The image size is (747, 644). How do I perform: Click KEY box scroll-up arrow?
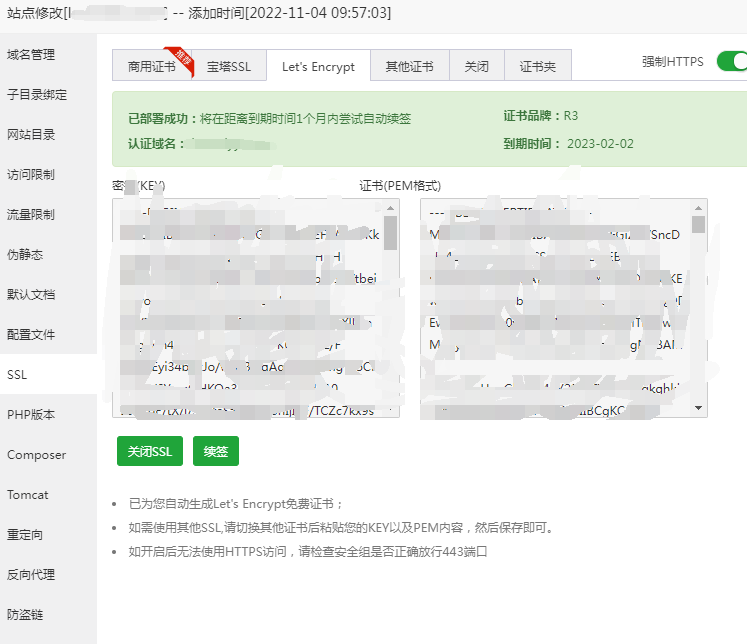click(391, 208)
